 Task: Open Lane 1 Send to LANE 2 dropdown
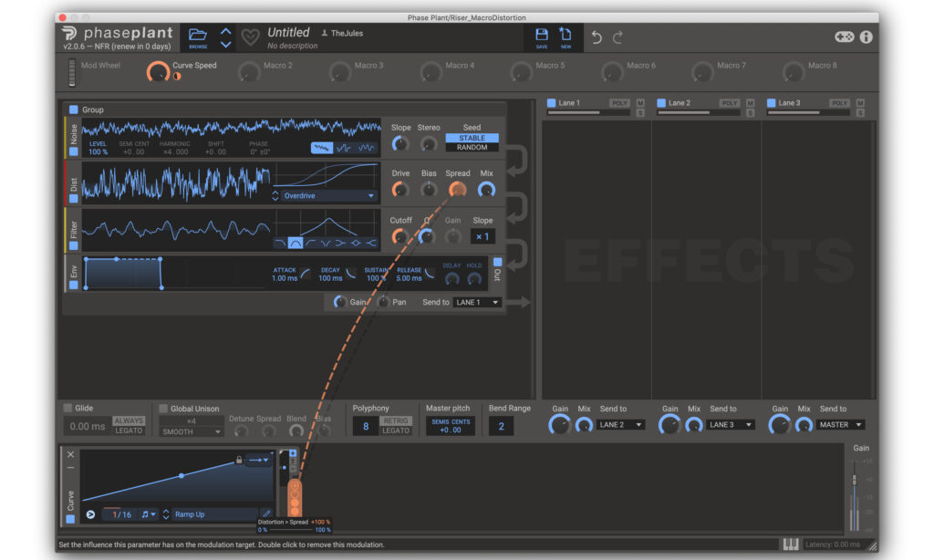[x=620, y=425]
